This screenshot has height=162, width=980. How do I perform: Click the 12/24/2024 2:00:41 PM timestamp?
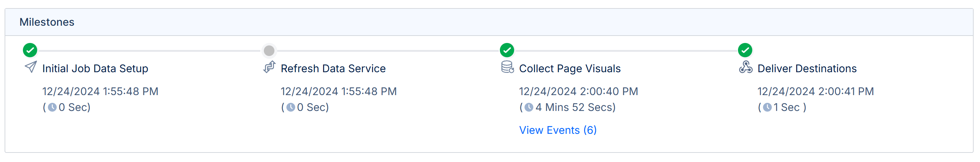click(x=815, y=91)
